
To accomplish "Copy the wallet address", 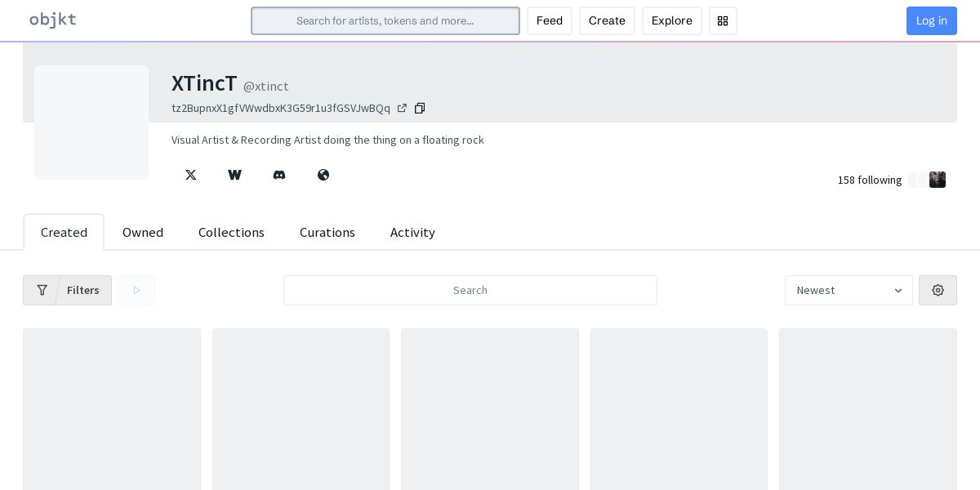I will coord(420,109).
